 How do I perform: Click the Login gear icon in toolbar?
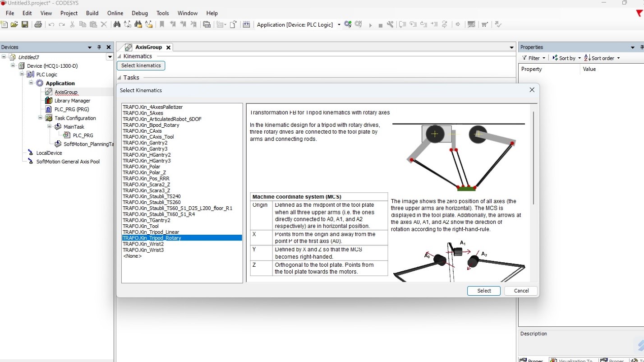[348, 24]
